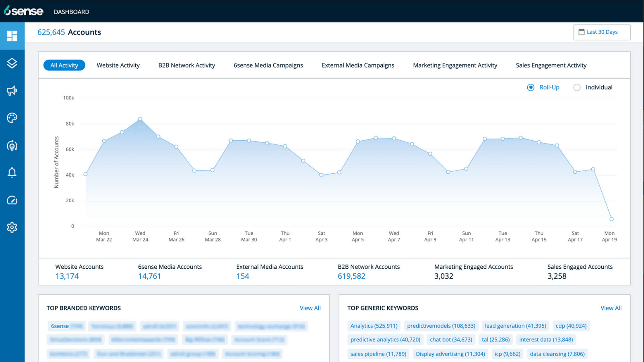Open the bell alerts icon
Screen dimensions: 644x362
click(x=12, y=173)
